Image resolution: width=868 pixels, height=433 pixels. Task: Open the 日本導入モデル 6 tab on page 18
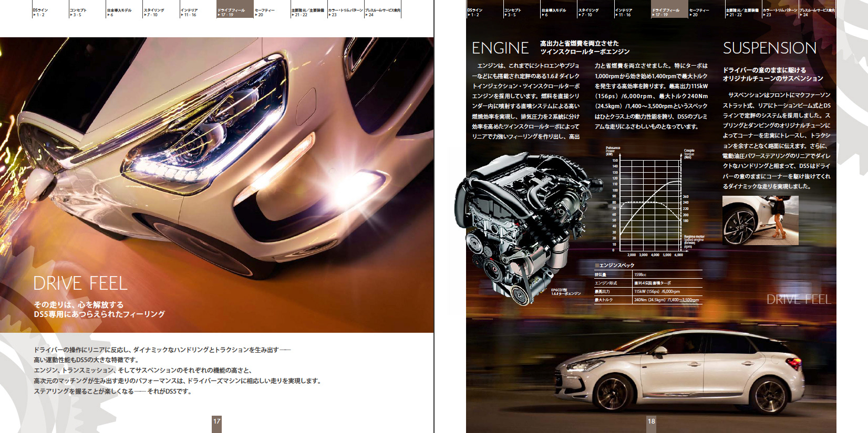[x=559, y=10]
